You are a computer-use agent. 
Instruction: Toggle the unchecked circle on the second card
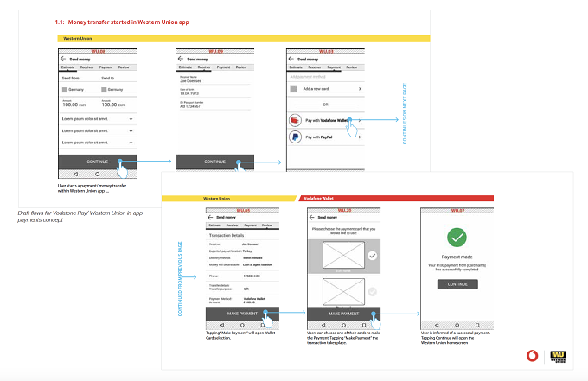pos(372,291)
